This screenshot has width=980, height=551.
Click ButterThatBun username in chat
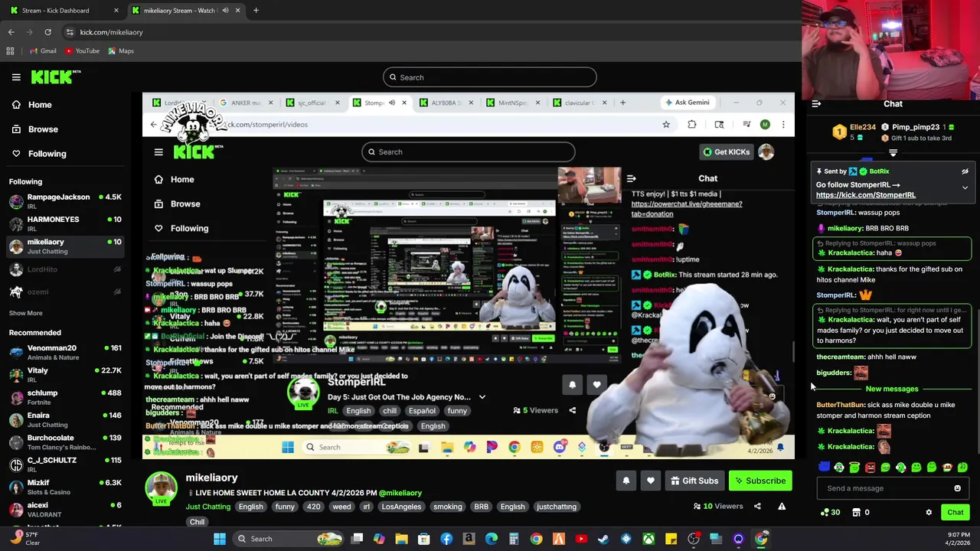(840, 405)
